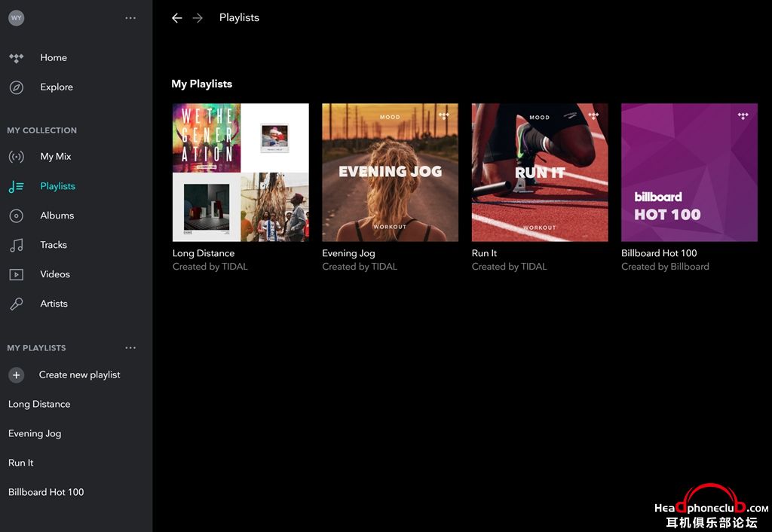Image resolution: width=772 pixels, height=532 pixels.
Task: Go to Home in the sidebar
Action: (54, 57)
